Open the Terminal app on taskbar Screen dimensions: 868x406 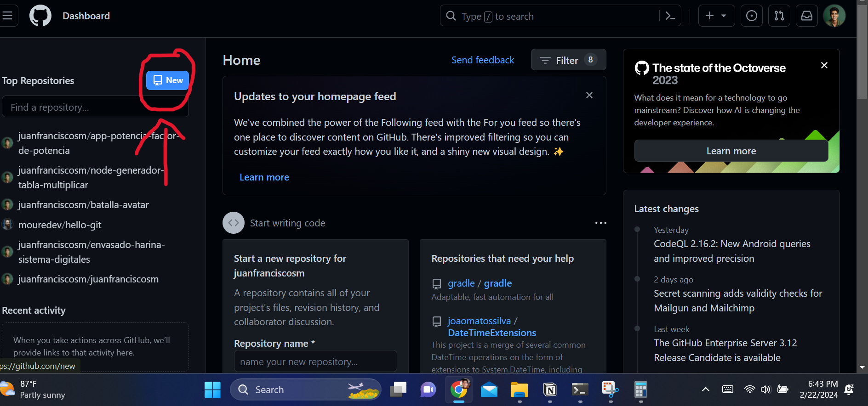click(x=580, y=390)
